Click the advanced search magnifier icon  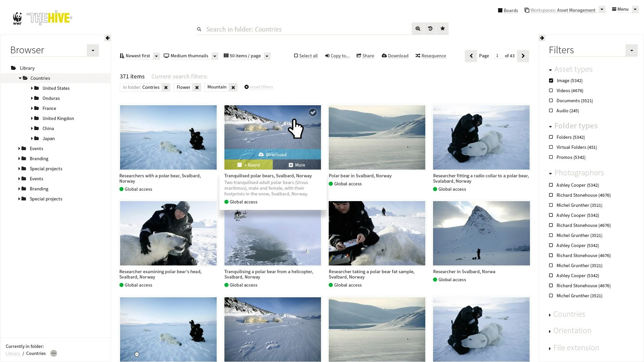[418, 29]
